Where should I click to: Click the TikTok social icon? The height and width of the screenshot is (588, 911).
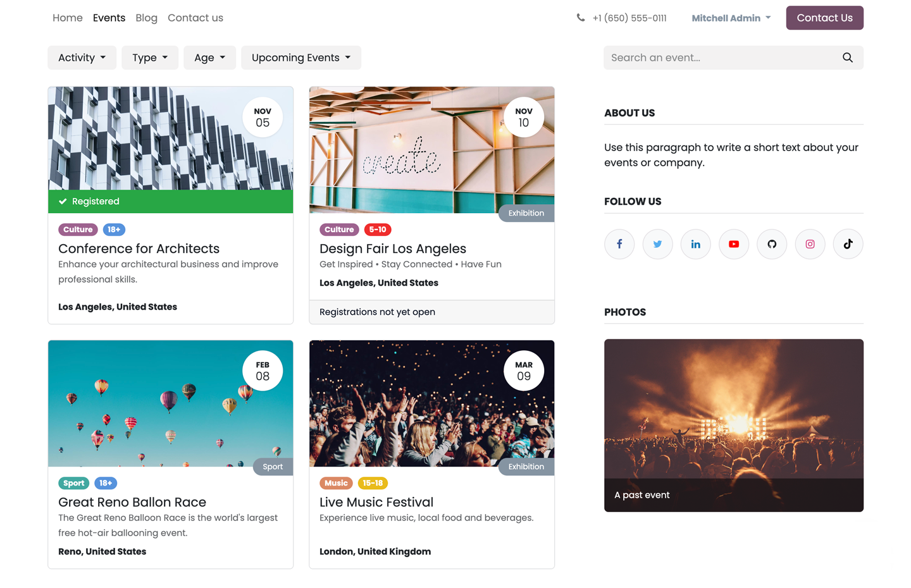coord(848,244)
